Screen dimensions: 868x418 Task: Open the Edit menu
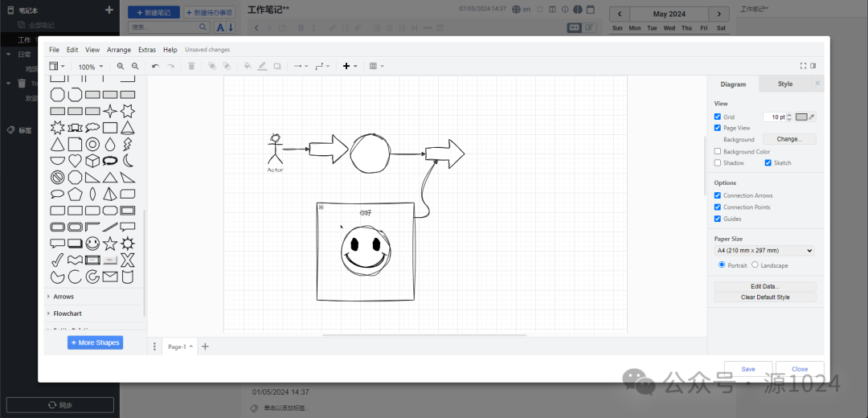(72, 50)
